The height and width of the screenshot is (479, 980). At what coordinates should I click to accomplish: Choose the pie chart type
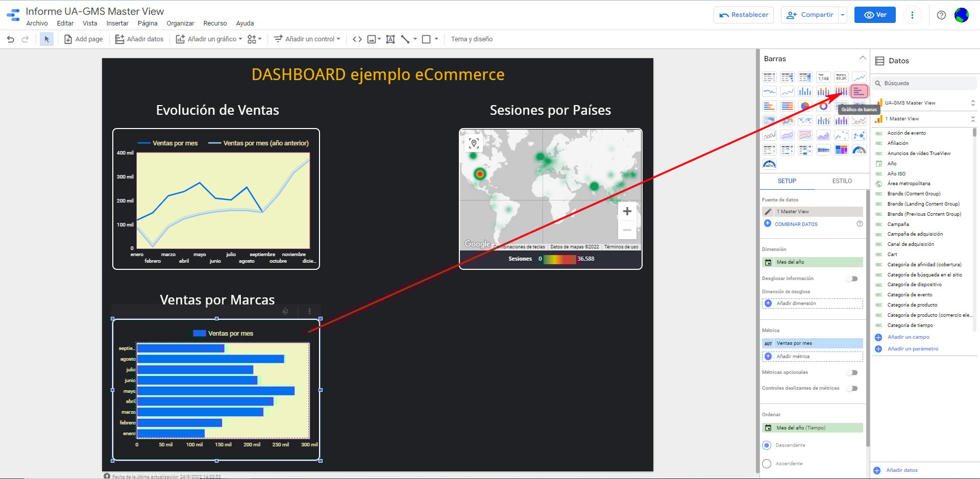coord(805,106)
